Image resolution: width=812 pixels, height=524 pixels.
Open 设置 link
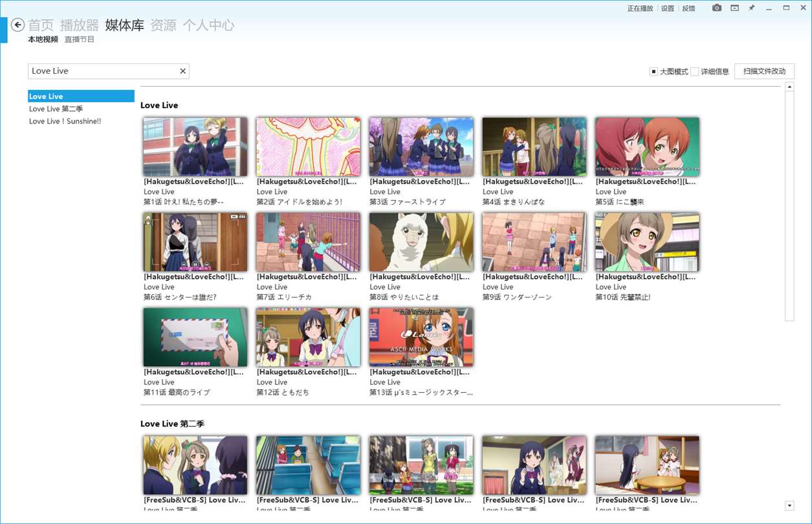[x=668, y=8]
